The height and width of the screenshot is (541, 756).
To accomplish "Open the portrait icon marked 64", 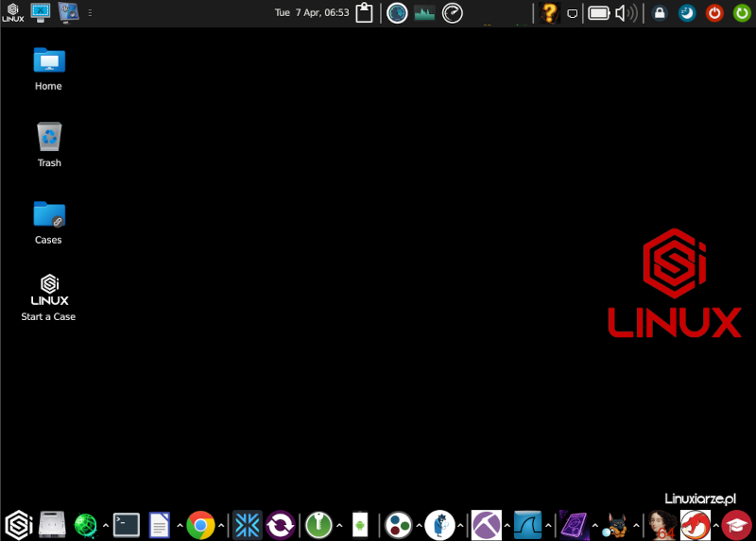I will [x=662, y=525].
